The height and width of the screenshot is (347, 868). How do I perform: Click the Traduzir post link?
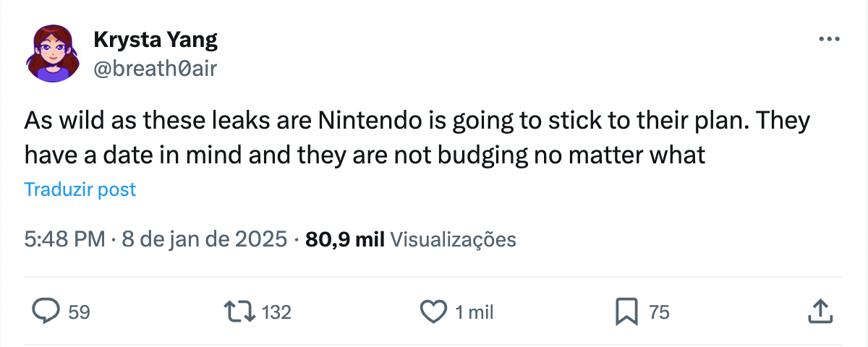(80, 189)
